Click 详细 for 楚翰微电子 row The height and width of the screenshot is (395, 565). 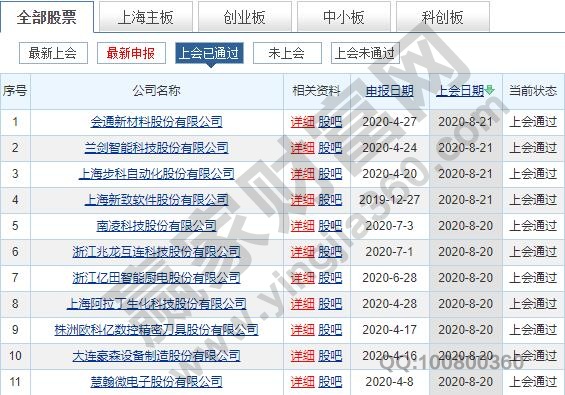click(303, 382)
